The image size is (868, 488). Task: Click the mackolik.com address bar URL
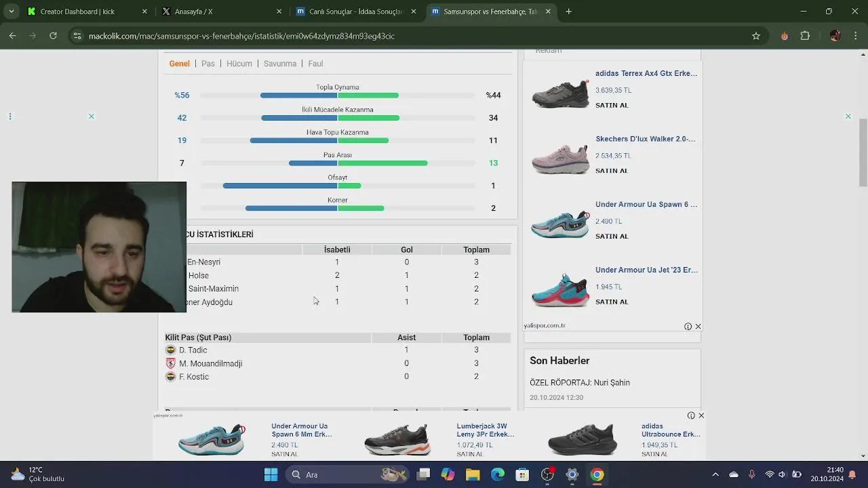tap(241, 36)
